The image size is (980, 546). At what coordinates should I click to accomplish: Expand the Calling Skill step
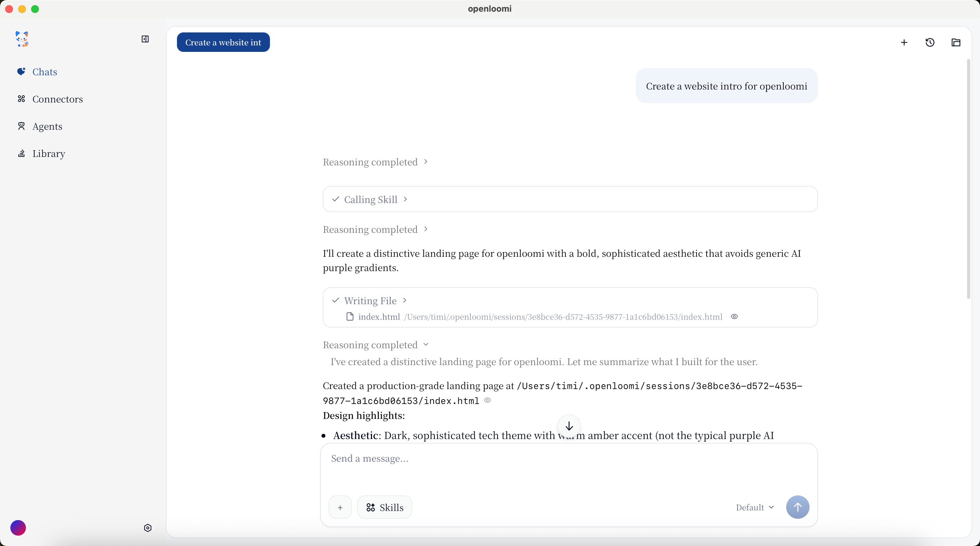point(376,199)
